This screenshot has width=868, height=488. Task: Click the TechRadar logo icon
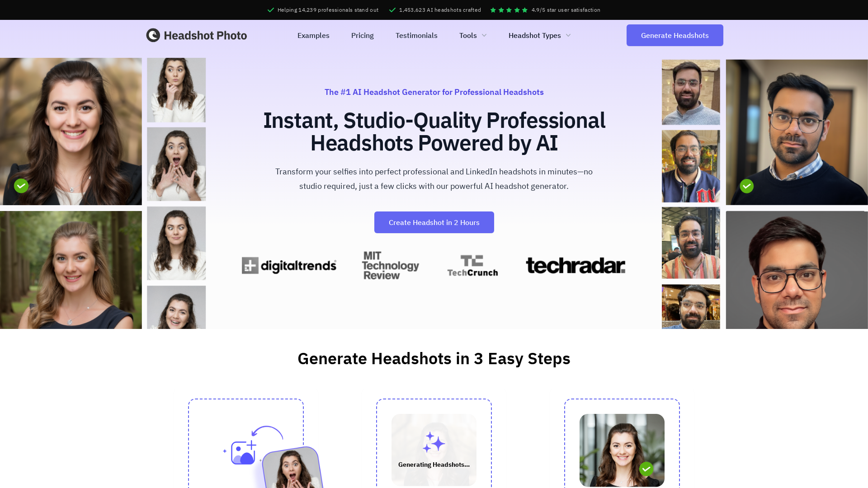576,265
